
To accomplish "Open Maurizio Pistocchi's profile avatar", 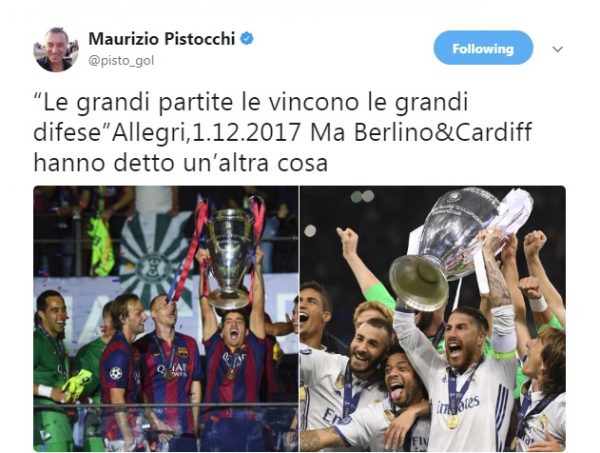I will pyautogui.click(x=56, y=49).
